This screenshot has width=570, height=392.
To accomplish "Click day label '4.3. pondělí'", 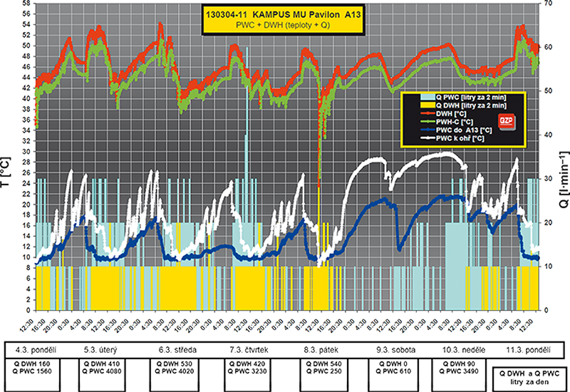I will click(36, 350).
